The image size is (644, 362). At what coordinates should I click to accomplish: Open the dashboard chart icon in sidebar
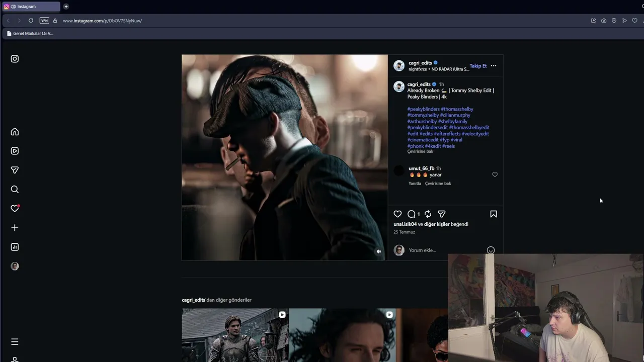[x=15, y=247]
